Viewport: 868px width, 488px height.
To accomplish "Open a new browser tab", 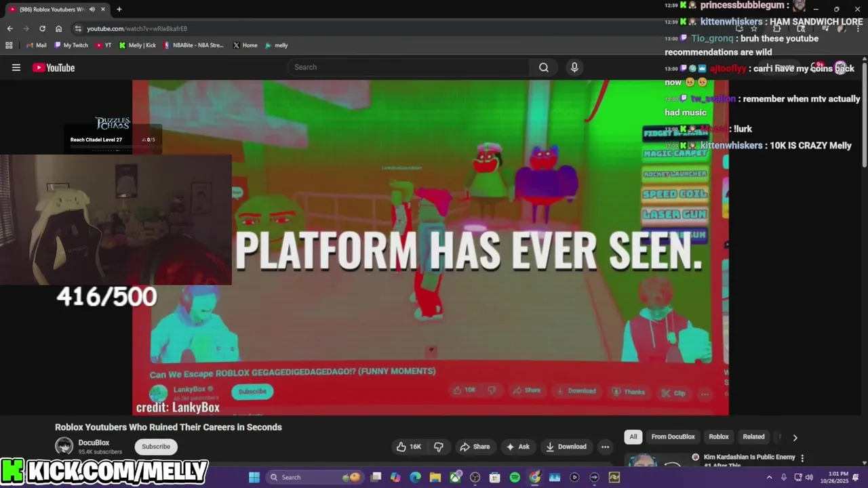I will [x=119, y=9].
